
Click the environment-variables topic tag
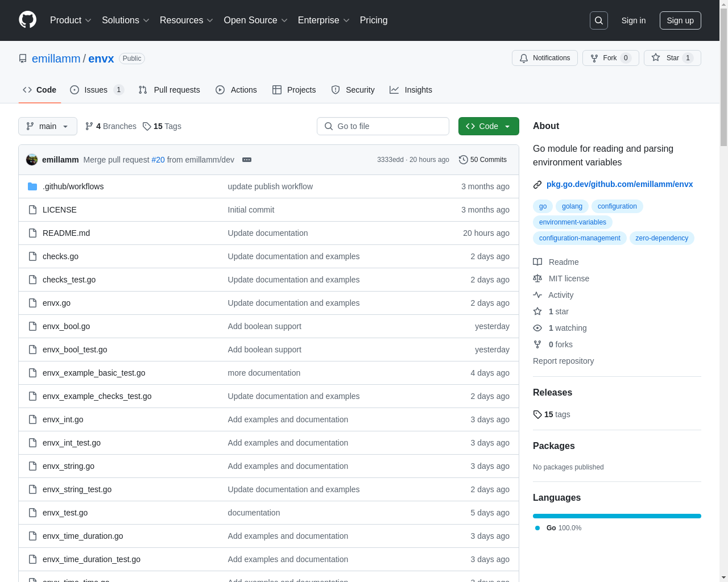573,222
